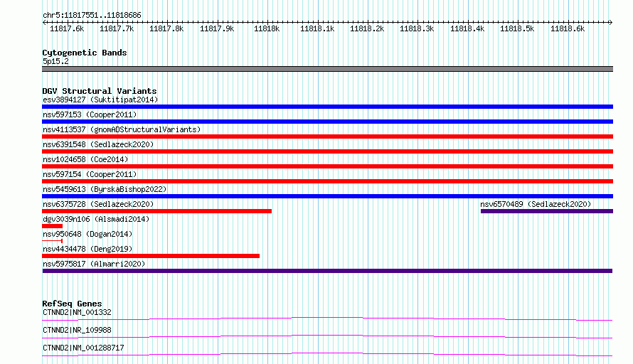The height and width of the screenshot is (364, 633).
Task: Click the red nsv6391548 variant bar
Action: (x=327, y=151)
